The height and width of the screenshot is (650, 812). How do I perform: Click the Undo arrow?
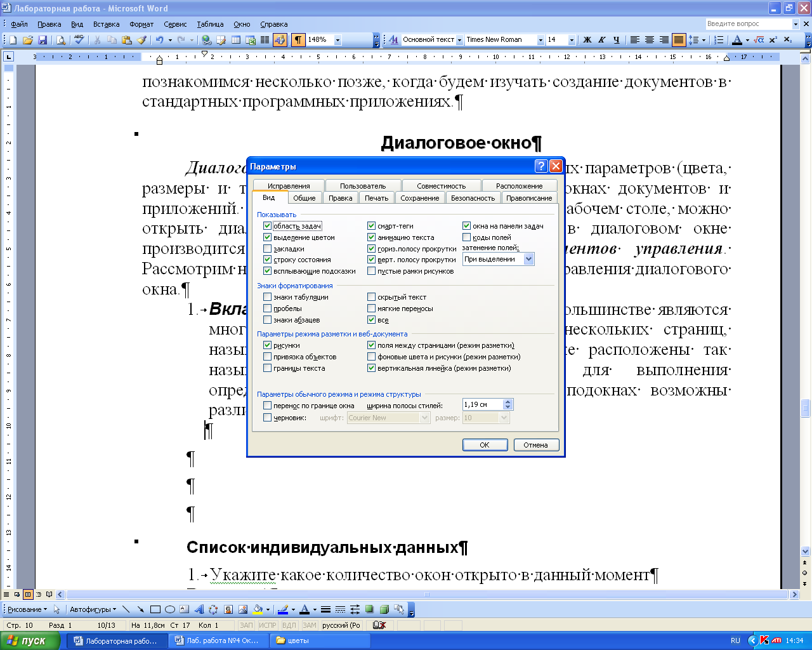pyautogui.click(x=159, y=40)
